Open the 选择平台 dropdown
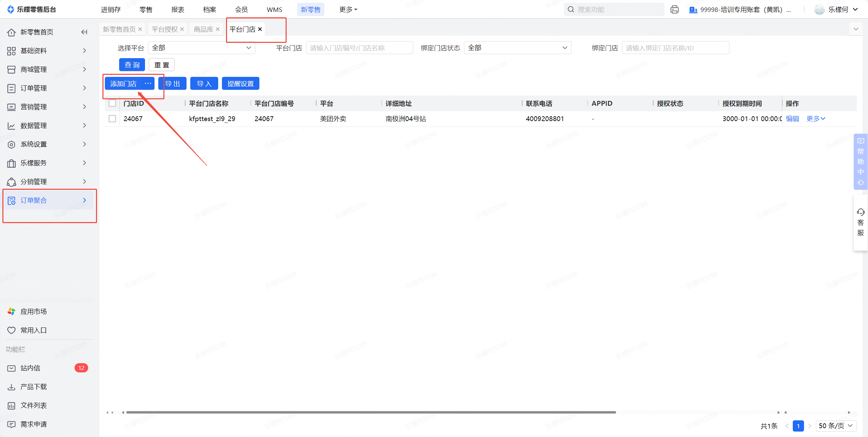Image resolution: width=868 pixels, height=437 pixels. 201,48
